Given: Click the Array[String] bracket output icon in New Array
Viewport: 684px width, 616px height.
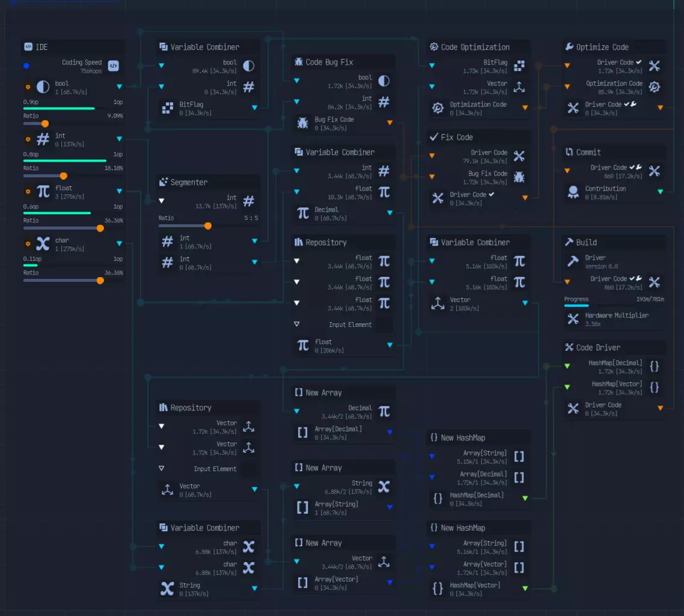Looking at the screenshot, I should click(x=303, y=507).
